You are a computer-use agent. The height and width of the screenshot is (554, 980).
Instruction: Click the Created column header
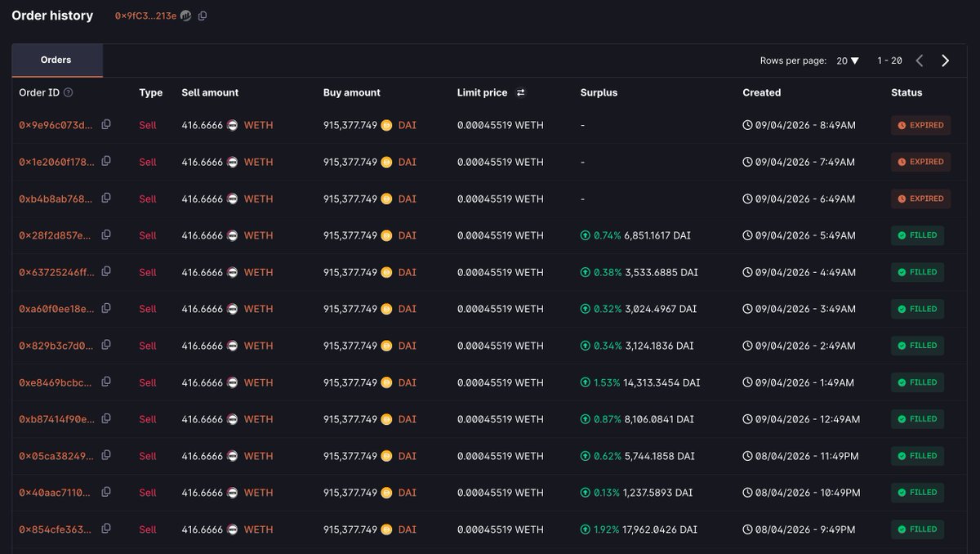point(761,92)
